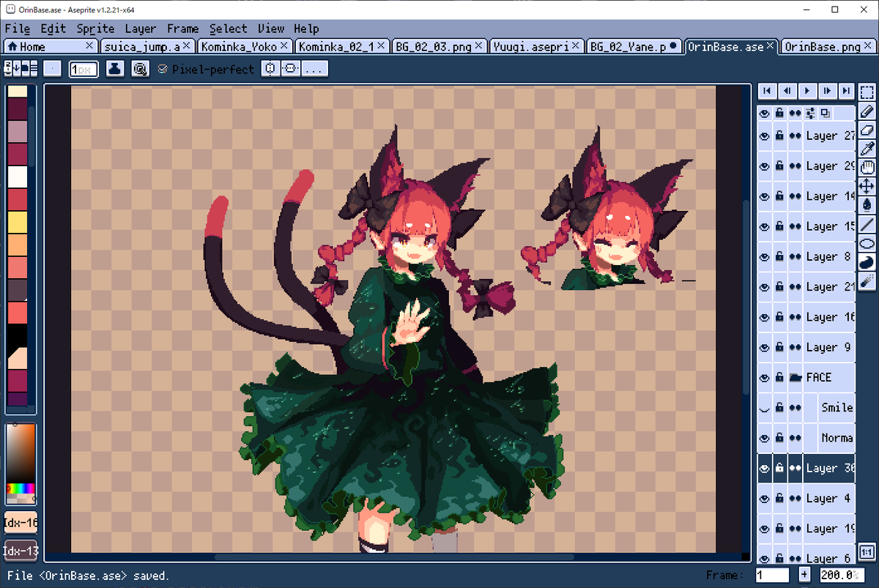Select the Pencil tool
Screen dimensions: 879x588
tap(867, 111)
